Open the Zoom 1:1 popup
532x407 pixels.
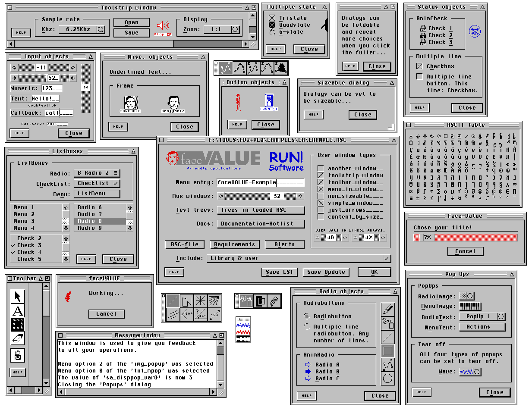tap(221, 29)
